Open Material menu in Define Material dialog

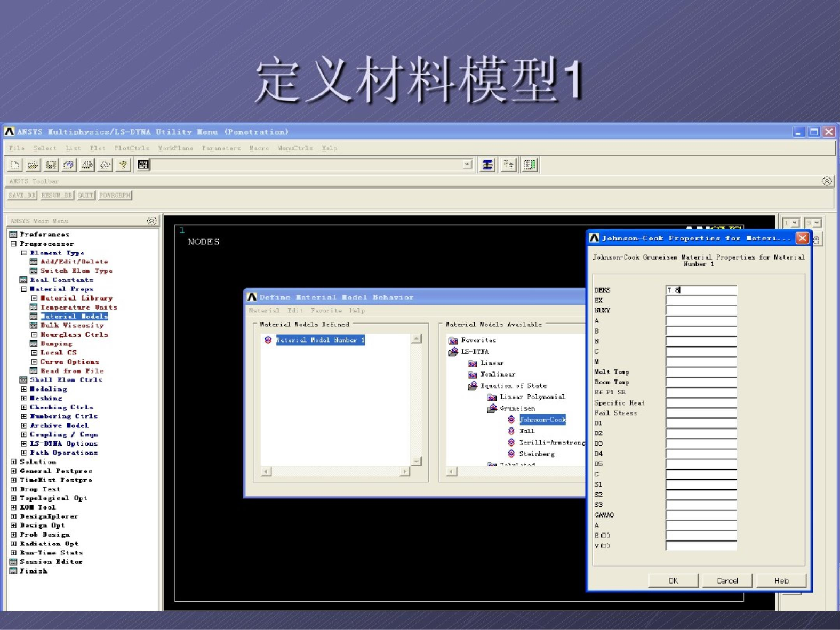[263, 311]
